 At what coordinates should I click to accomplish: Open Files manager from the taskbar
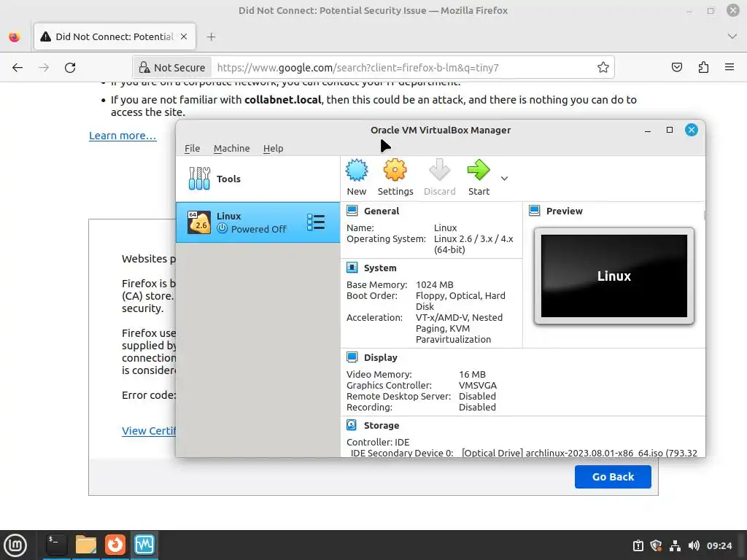coord(86,545)
